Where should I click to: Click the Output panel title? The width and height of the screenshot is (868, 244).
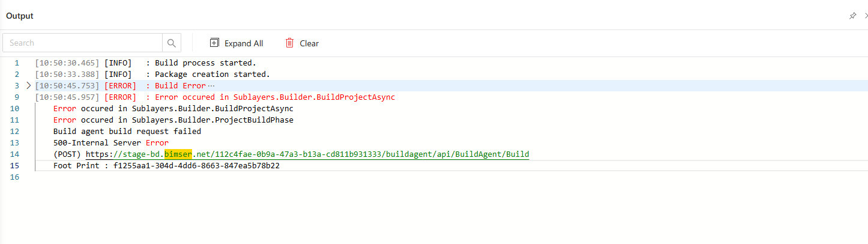click(x=20, y=16)
